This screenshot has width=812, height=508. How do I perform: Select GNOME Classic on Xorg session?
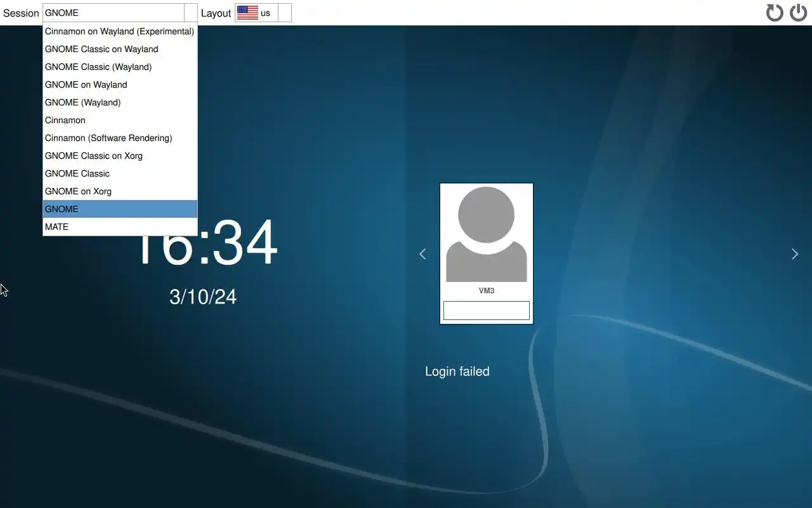(120, 156)
